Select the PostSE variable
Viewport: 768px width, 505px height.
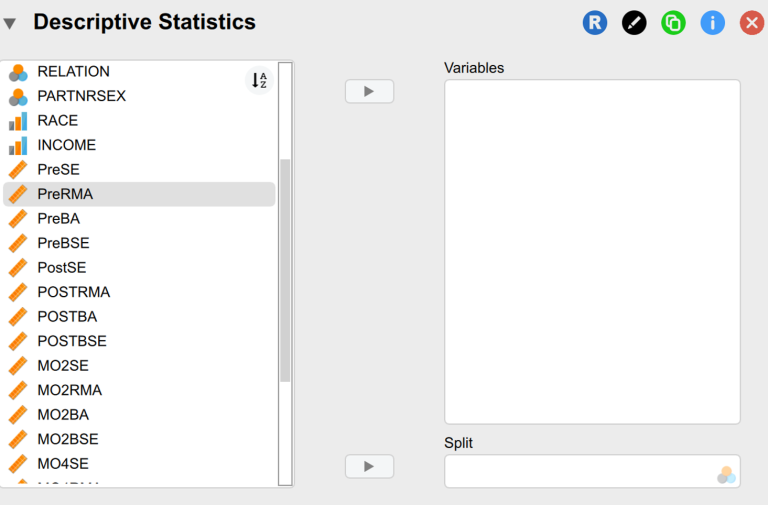(61, 268)
